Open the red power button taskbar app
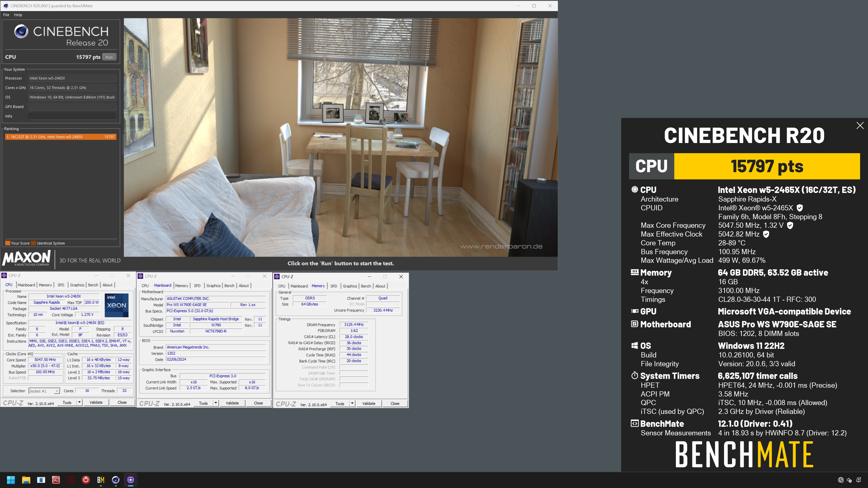 click(x=86, y=480)
